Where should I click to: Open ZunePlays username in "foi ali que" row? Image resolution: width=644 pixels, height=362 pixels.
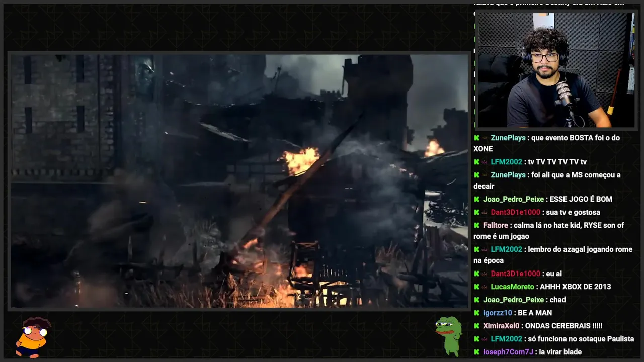(508, 175)
